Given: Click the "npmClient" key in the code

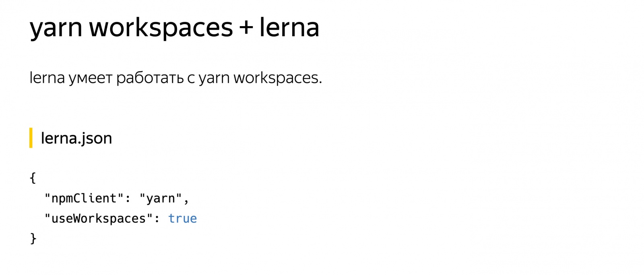Looking at the screenshot, I should (x=84, y=198).
